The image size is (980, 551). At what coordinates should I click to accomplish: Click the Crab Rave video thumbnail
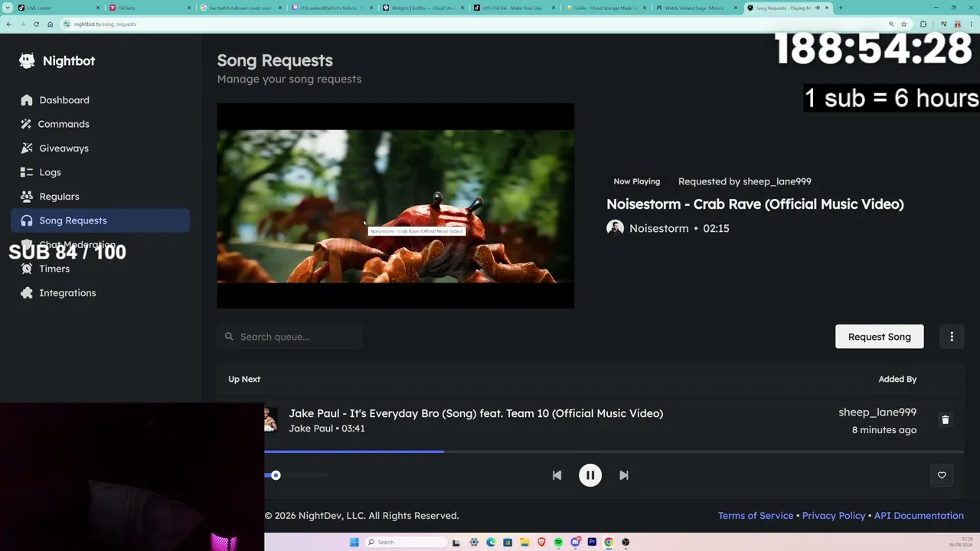pyautogui.click(x=396, y=206)
